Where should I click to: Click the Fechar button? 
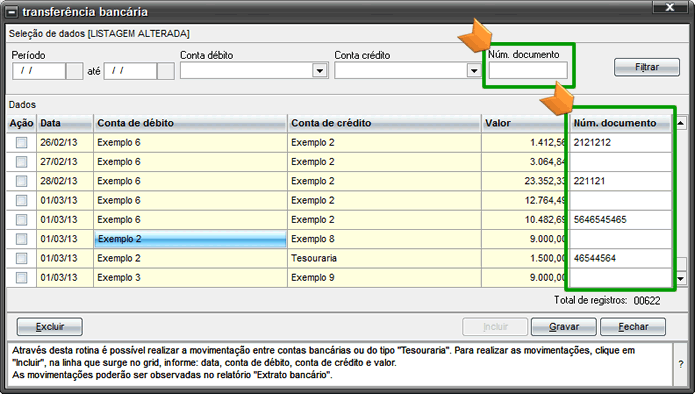[x=633, y=327]
